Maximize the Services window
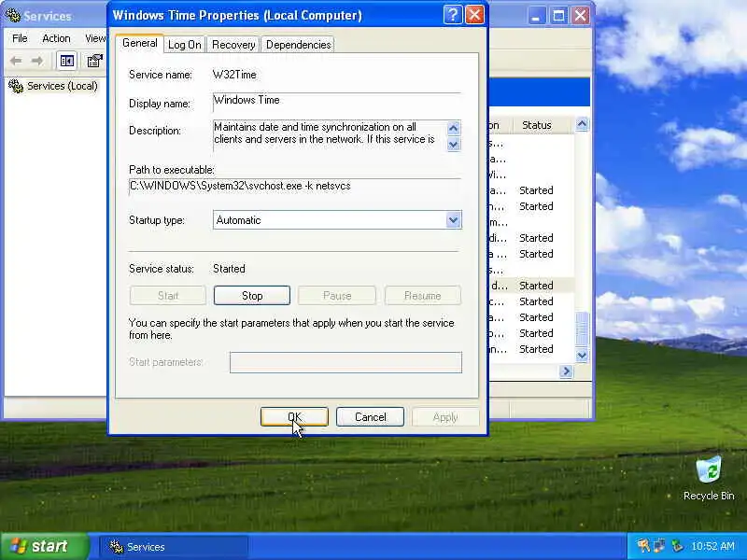 click(x=558, y=16)
